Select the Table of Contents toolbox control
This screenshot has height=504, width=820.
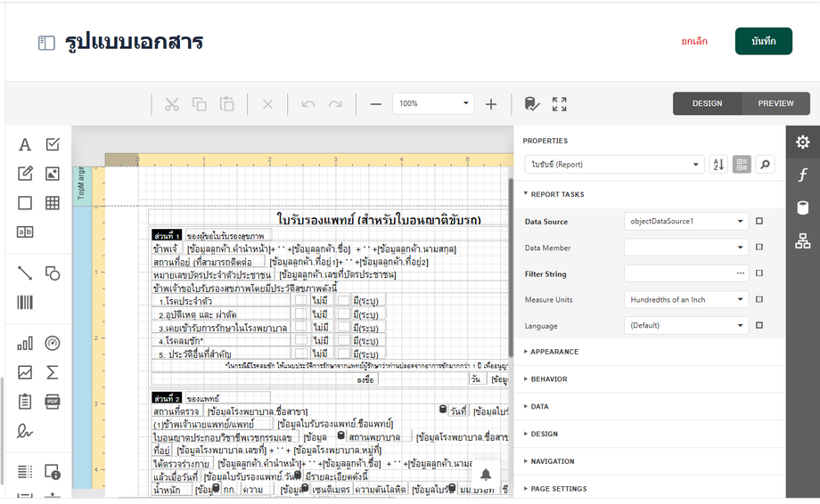click(x=25, y=472)
